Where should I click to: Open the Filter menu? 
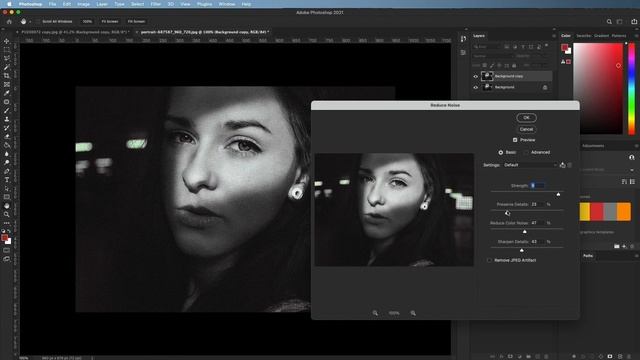[x=156, y=4]
